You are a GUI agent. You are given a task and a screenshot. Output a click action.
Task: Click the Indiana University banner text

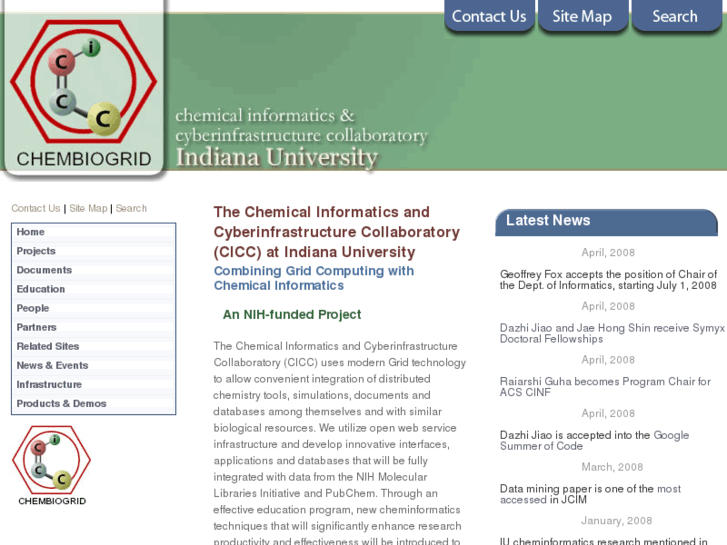coord(277,157)
